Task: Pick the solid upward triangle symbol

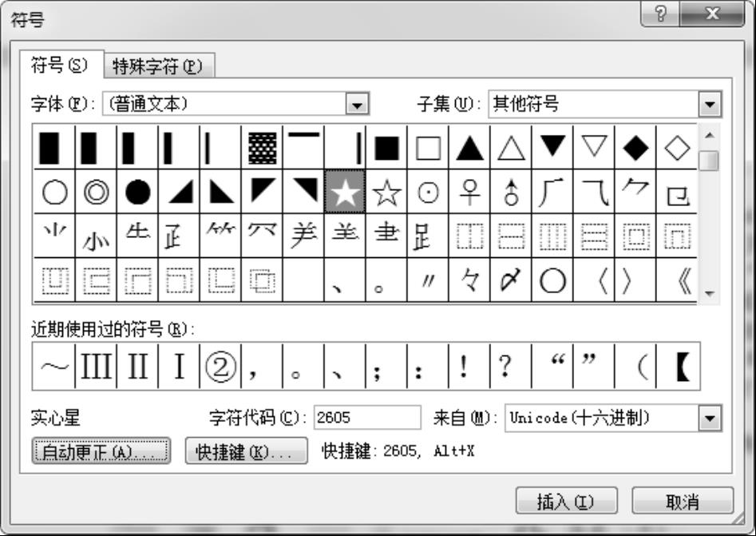Action: click(469, 148)
